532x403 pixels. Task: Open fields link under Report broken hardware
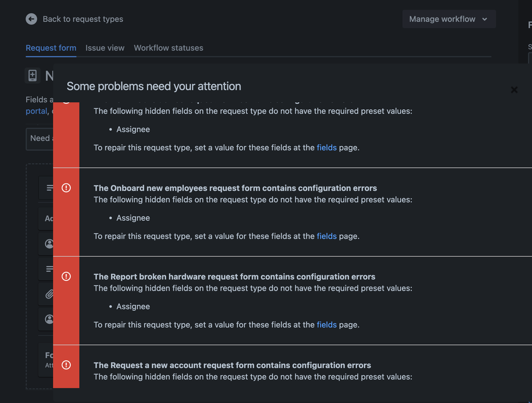click(326, 325)
